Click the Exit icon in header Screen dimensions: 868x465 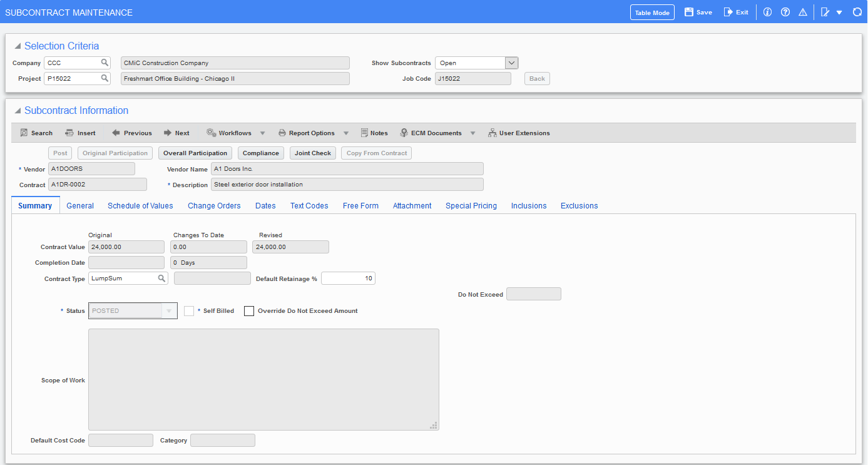(x=728, y=13)
